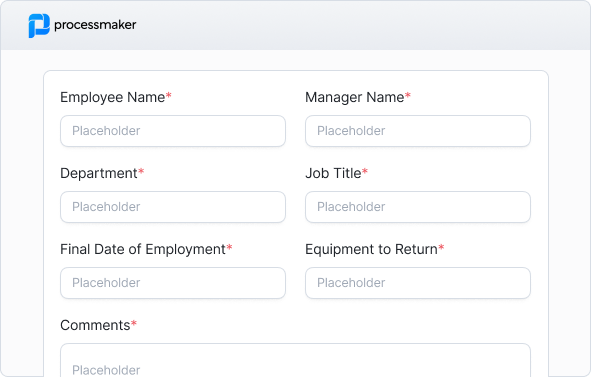This screenshot has width=591, height=377.
Task: Select the Job Title text box
Action: [418, 207]
